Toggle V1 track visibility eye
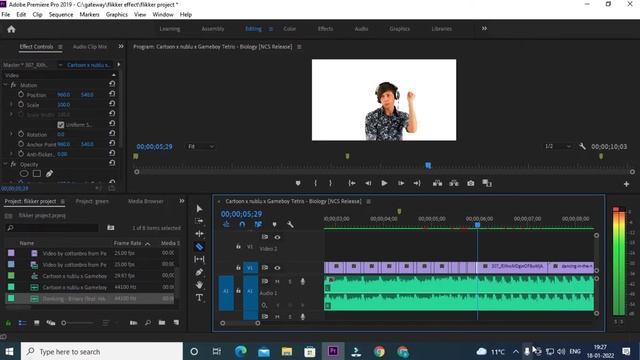Image resolution: width=640 pixels, height=360 pixels. tap(277, 268)
